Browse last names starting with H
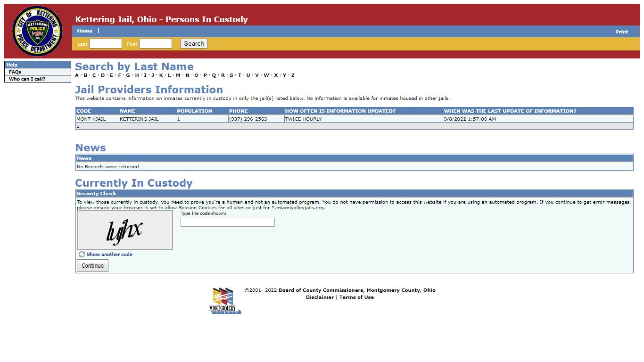Image resolution: width=644 pixels, height=362 pixels. 137,75
